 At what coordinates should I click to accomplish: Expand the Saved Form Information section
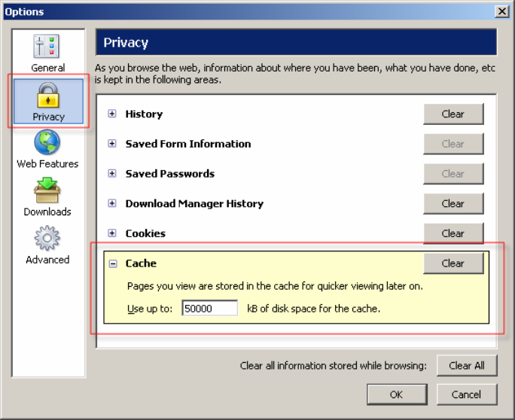[x=112, y=144]
